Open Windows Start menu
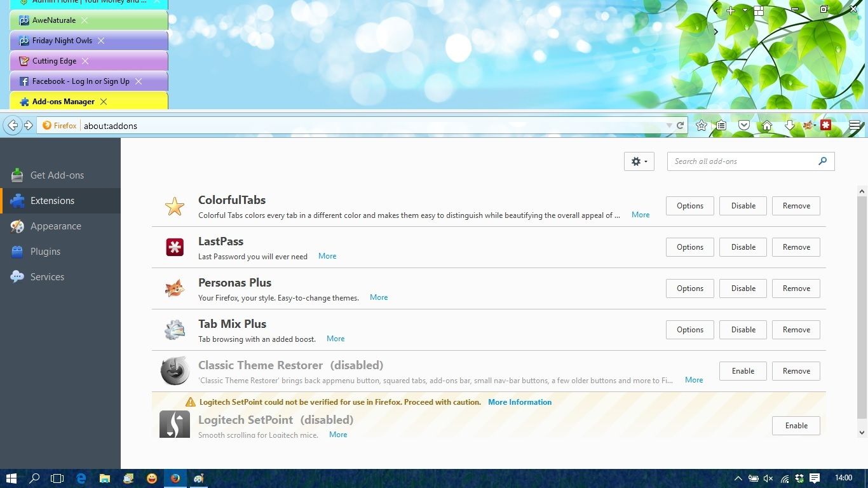 11,478
